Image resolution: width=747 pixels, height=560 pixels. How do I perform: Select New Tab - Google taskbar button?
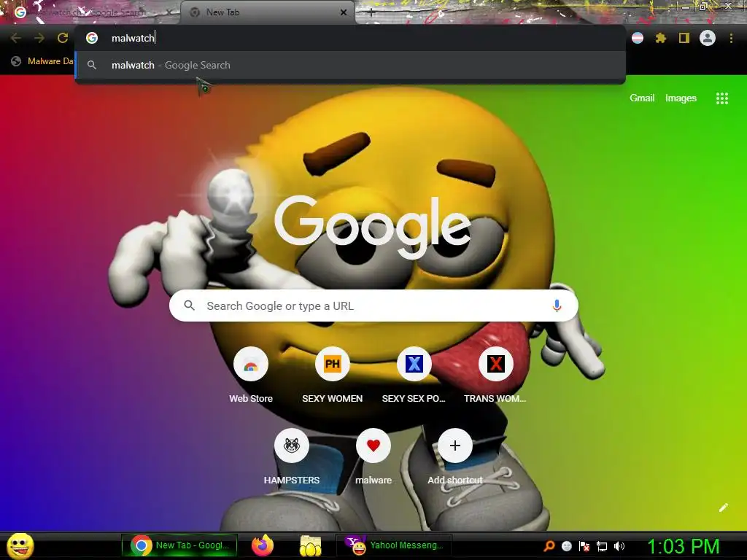pyautogui.click(x=180, y=545)
